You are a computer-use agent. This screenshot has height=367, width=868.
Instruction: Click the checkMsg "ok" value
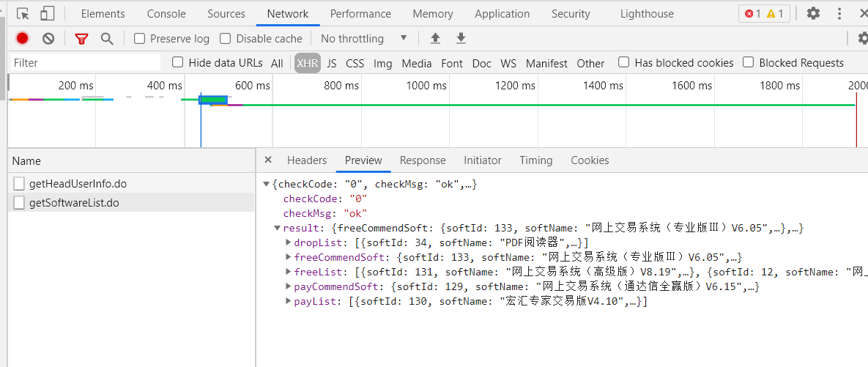tap(355, 213)
